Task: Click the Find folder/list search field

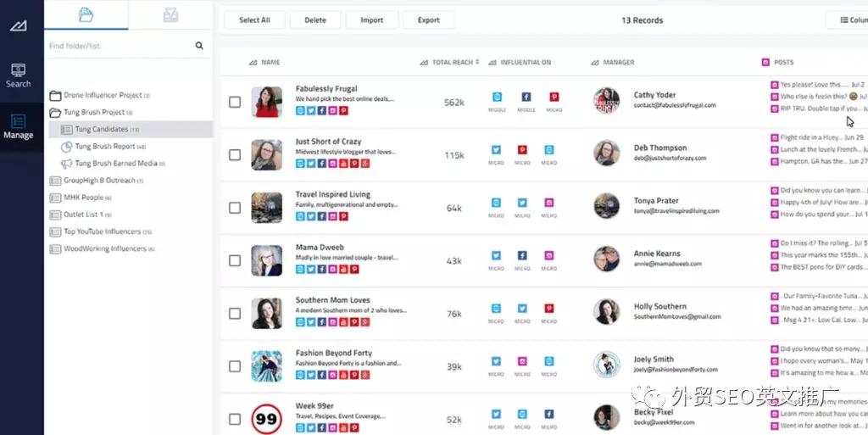Action: click(119, 46)
